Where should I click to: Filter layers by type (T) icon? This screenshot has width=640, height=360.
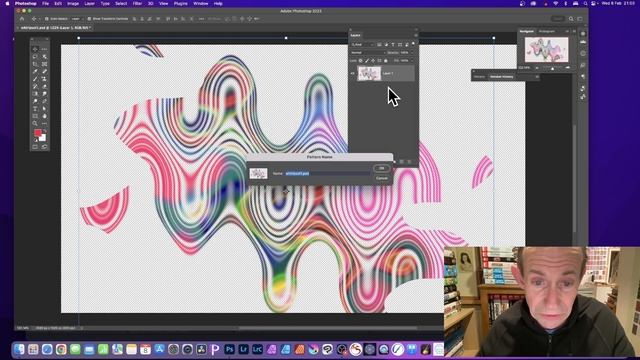click(393, 44)
